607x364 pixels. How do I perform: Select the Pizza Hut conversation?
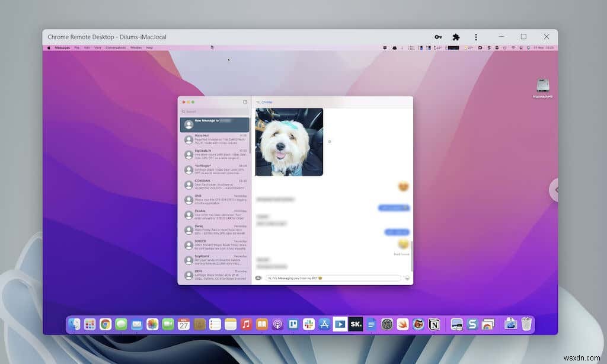[215, 139]
